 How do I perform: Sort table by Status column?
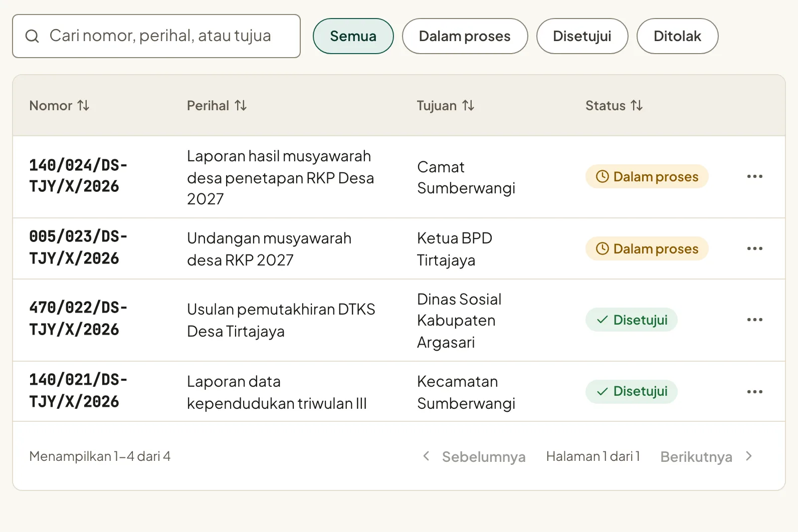(614, 106)
